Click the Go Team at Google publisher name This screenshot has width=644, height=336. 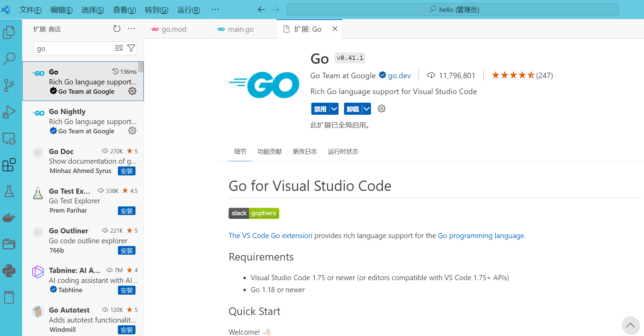(x=343, y=75)
